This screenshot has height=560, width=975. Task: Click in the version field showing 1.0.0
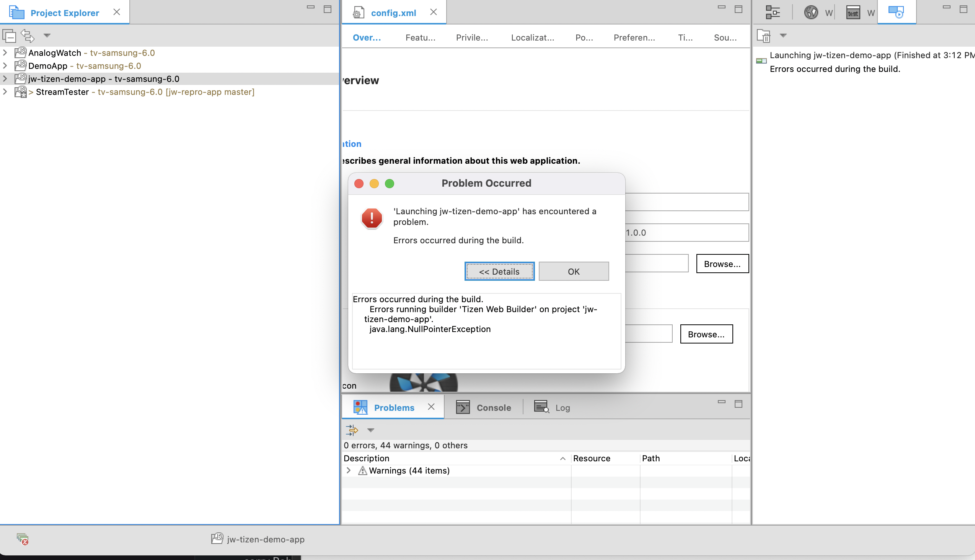coord(686,233)
